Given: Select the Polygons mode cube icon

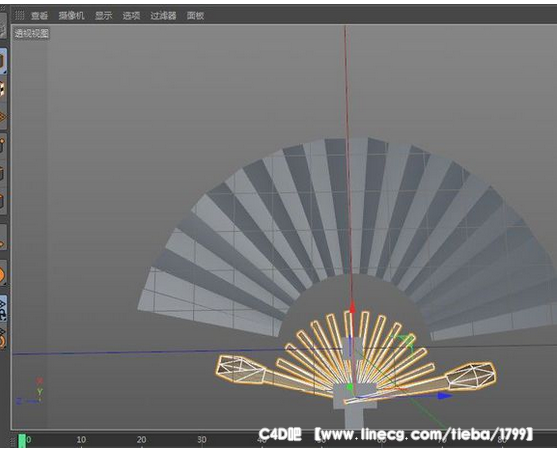Looking at the screenshot, I should [3, 201].
